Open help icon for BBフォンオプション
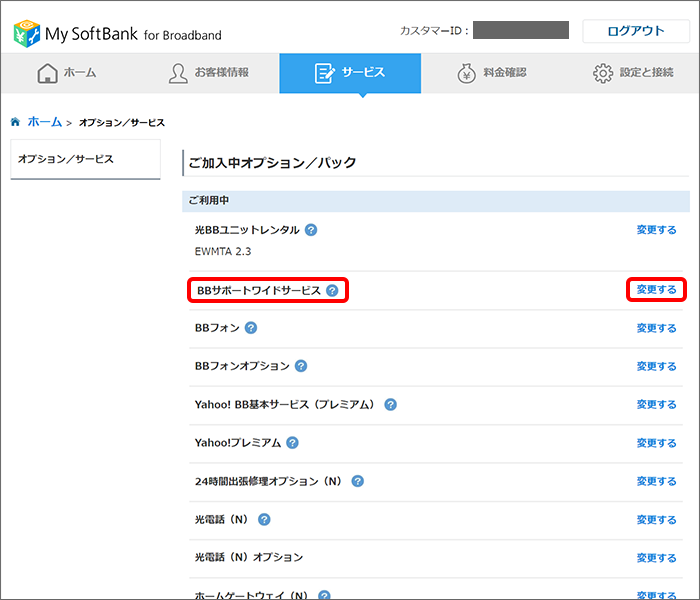This screenshot has height=600, width=700. click(301, 366)
